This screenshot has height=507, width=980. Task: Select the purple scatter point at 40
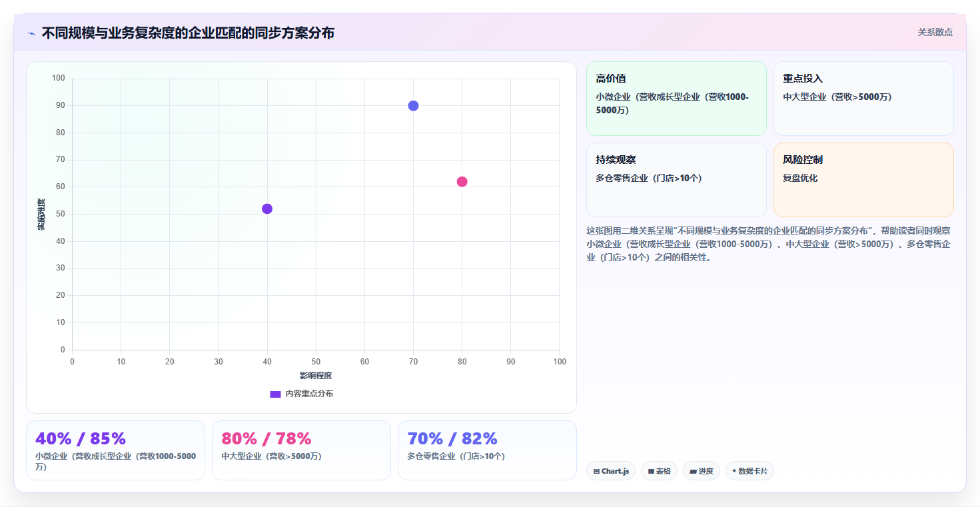267,209
